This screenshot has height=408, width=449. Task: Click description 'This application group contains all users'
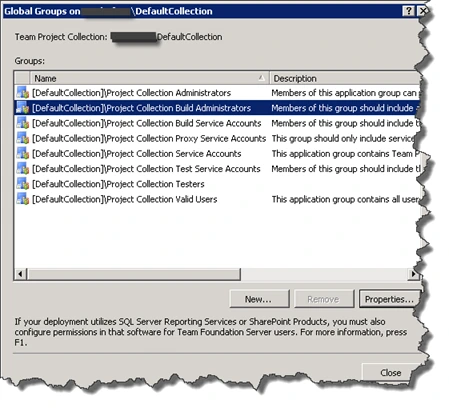pyautogui.click(x=346, y=199)
